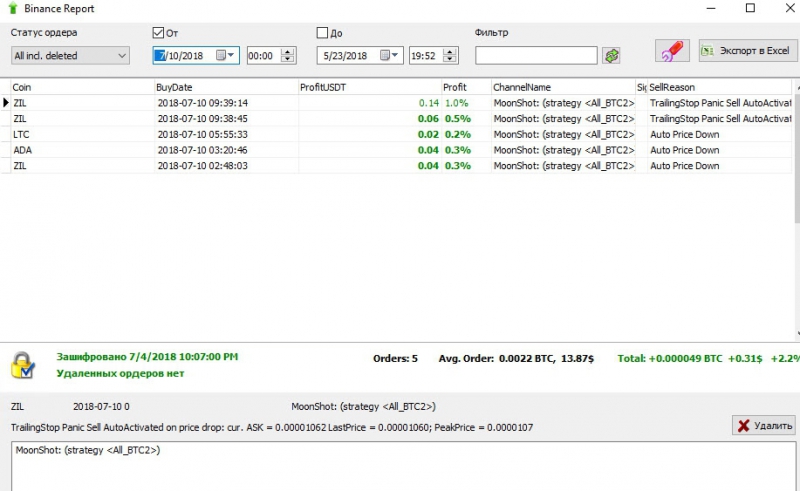Click the MoonShot comment text box

[403, 466]
